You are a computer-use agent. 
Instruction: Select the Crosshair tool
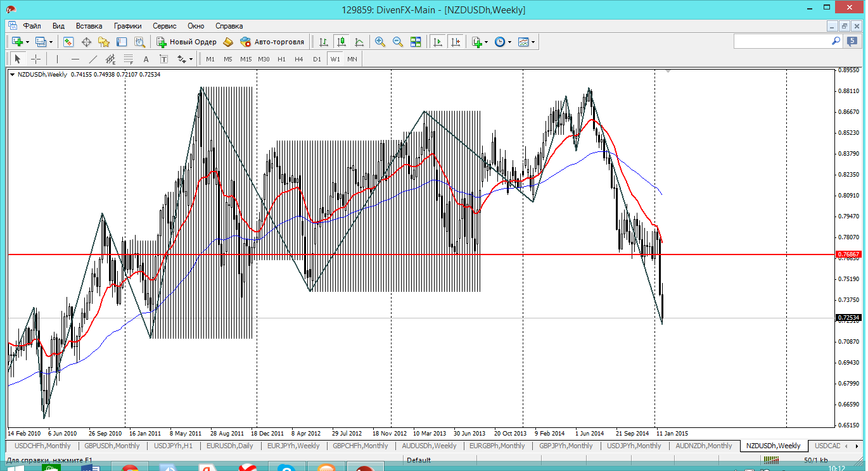tap(35, 59)
